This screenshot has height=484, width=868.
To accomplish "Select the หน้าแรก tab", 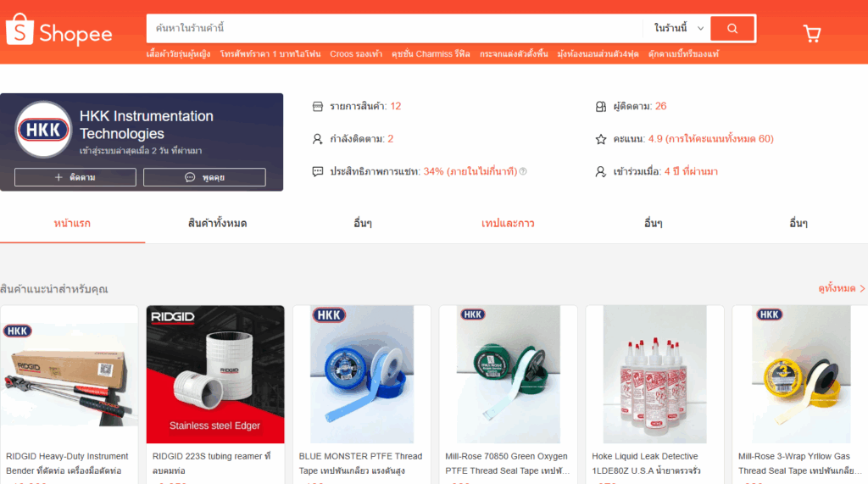I will click(73, 223).
